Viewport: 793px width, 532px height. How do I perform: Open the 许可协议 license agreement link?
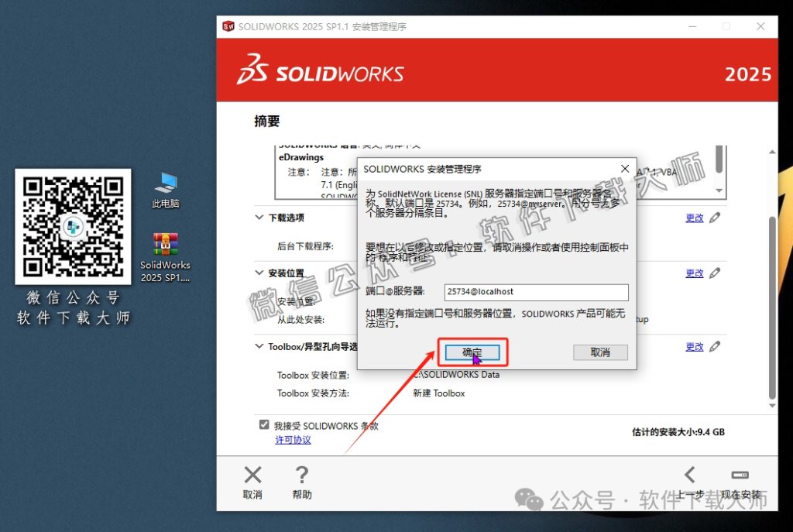coord(293,440)
